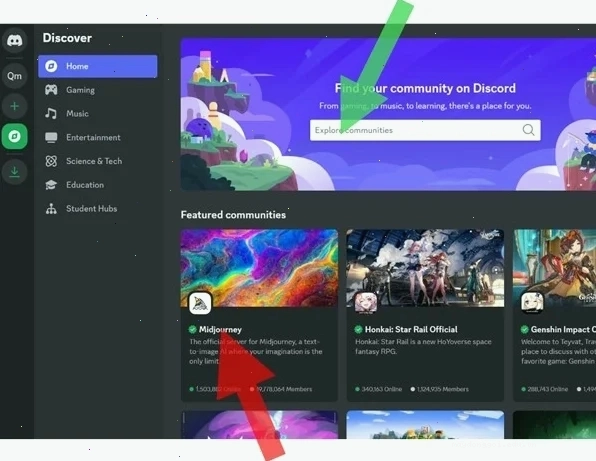Open the Student Hubs category

(98, 209)
